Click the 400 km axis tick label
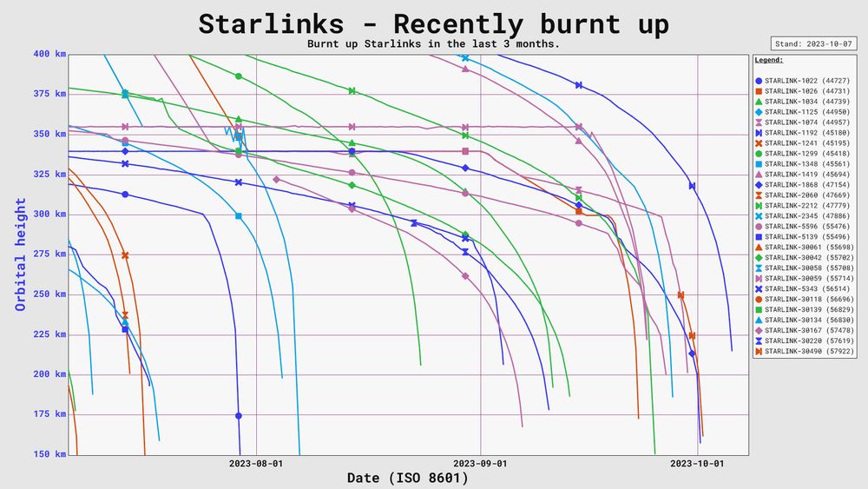The image size is (868, 489). 49,54
